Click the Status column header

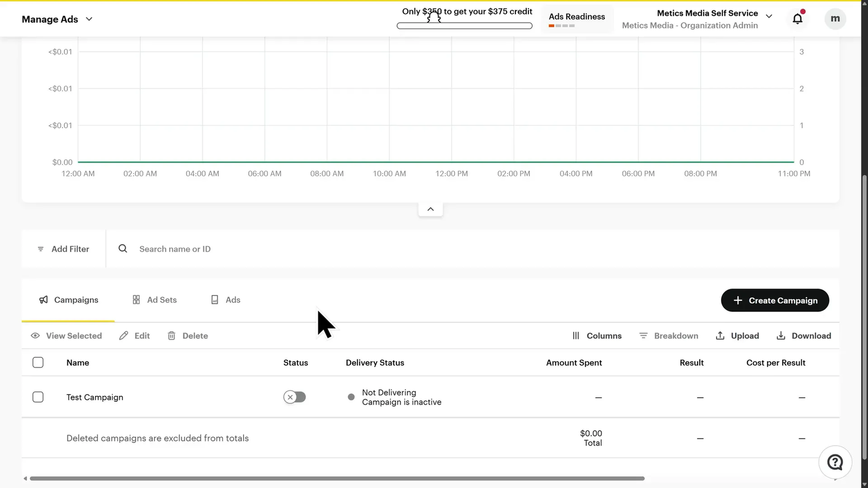(x=296, y=363)
